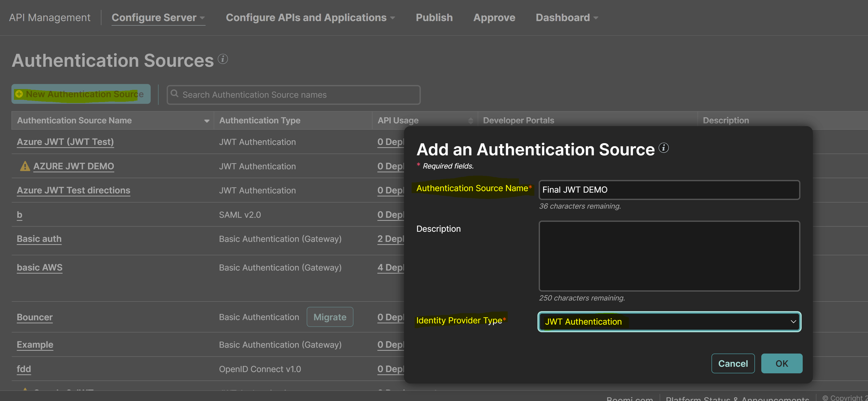
Task: Open the fdd authentication source
Action: click(x=24, y=369)
